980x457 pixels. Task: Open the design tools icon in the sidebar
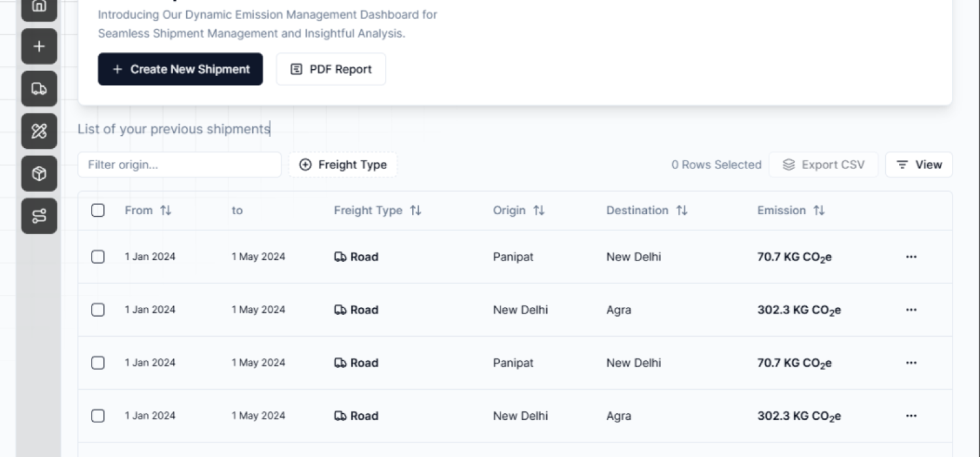[x=39, y=131]
